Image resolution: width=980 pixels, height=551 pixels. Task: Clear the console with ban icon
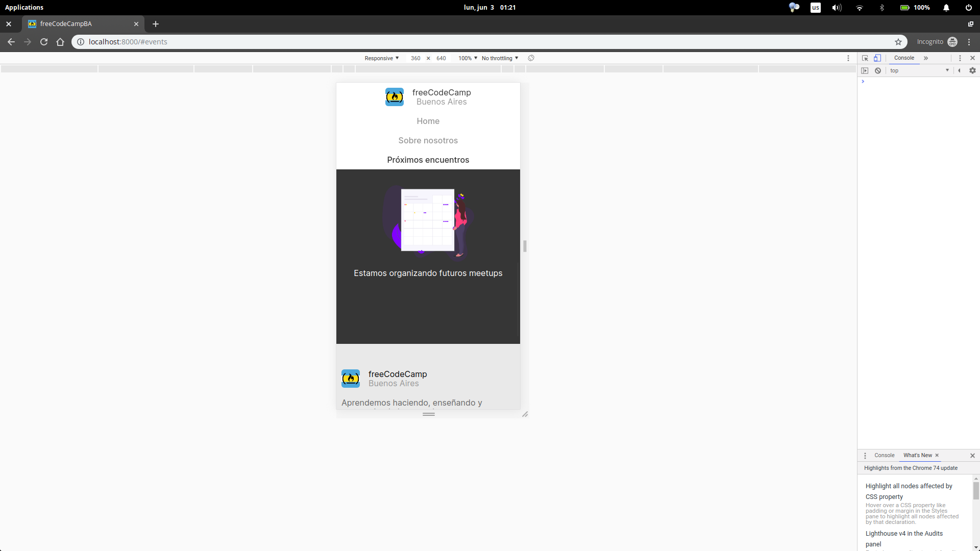[x=878, y=71]
